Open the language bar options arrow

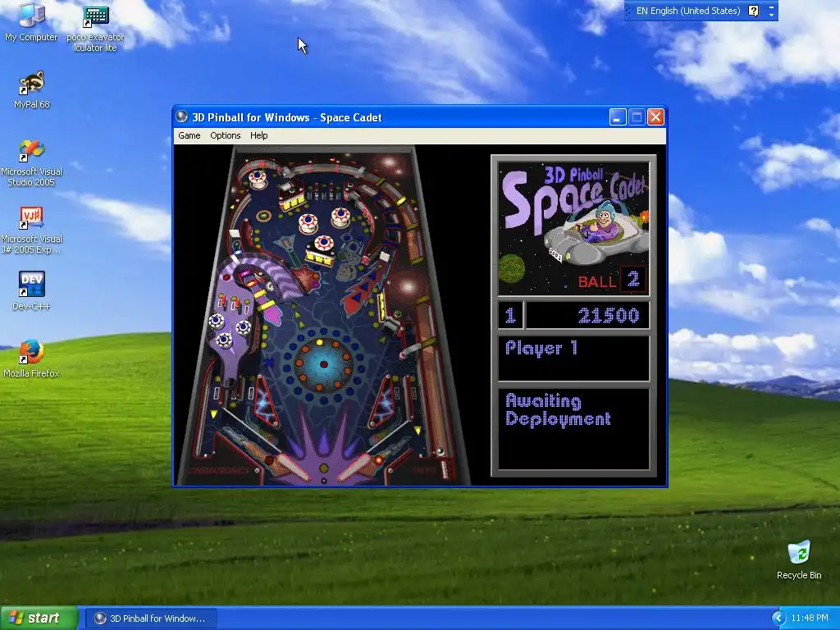tap(771, 15)
